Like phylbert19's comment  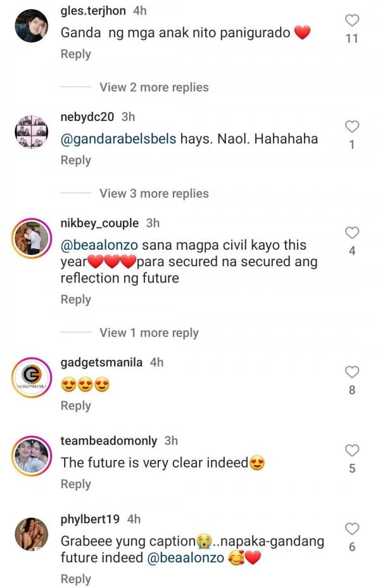[352, 528]
